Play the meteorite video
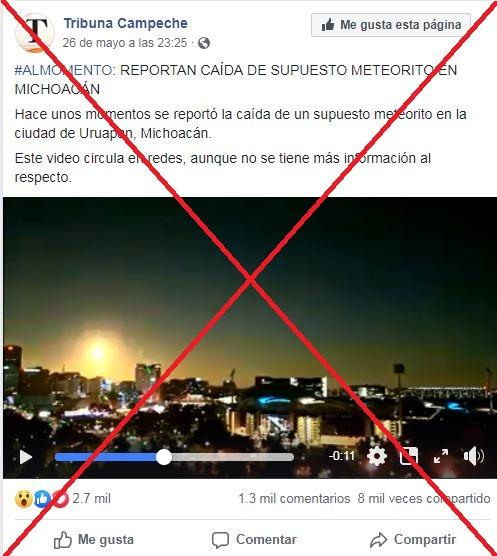This screenshot has width=497, height=556. point(26,457)
